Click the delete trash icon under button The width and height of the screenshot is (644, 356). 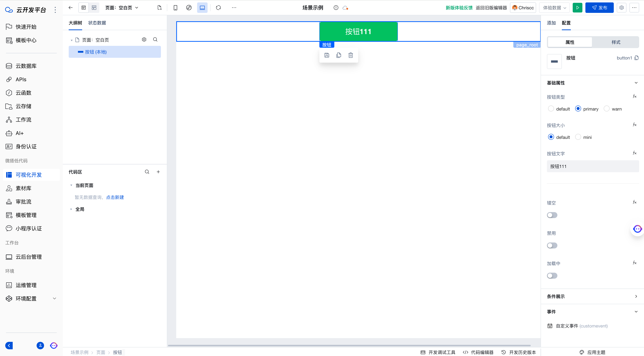pyautogui.click(x=351, y=55)
